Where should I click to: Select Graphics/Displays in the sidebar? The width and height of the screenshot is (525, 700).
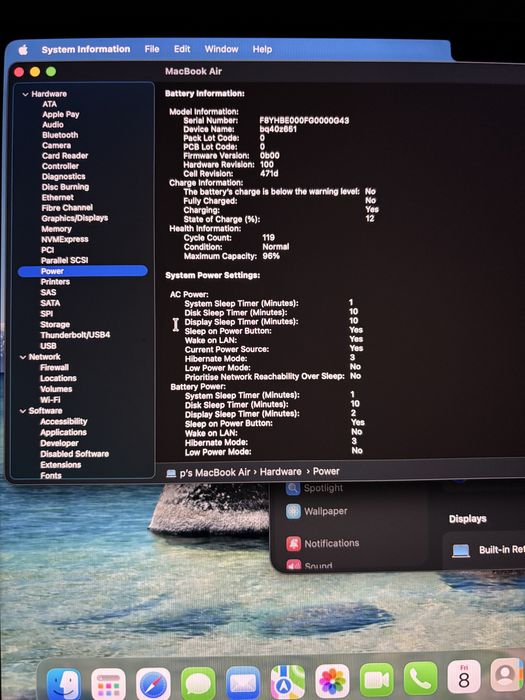point(75,218)
